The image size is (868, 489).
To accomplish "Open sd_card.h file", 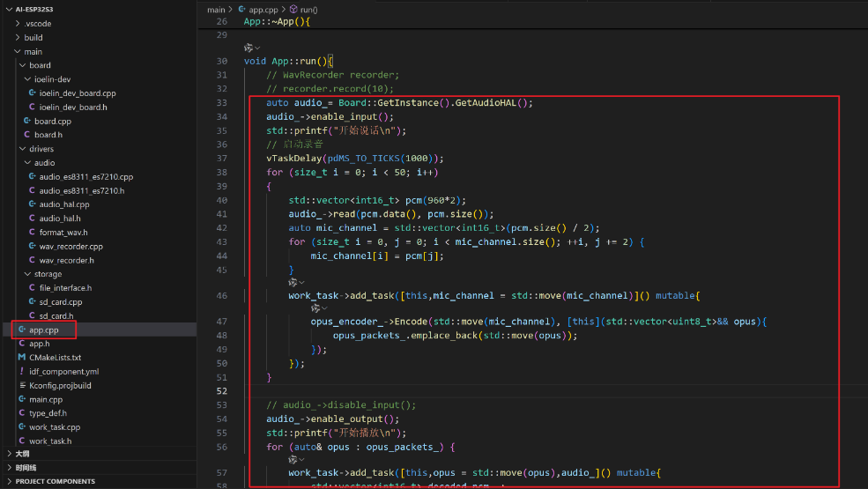I will [56, 315].
